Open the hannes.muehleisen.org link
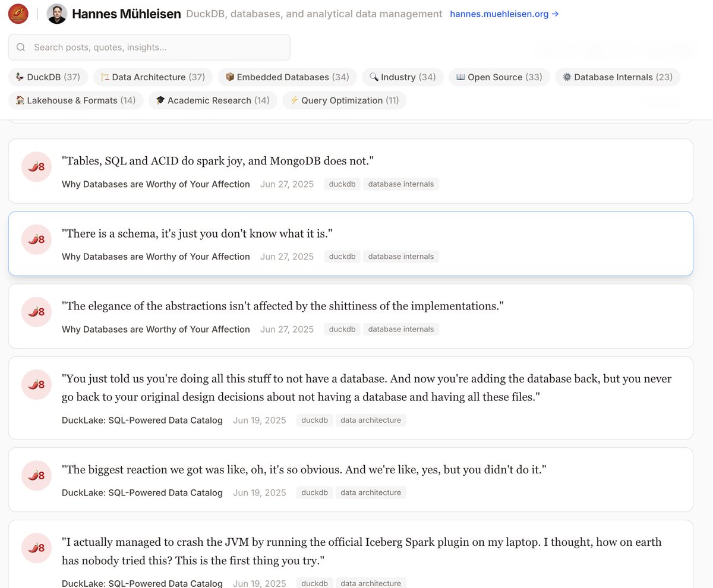The image size is (713, 588). click(500, 14)
